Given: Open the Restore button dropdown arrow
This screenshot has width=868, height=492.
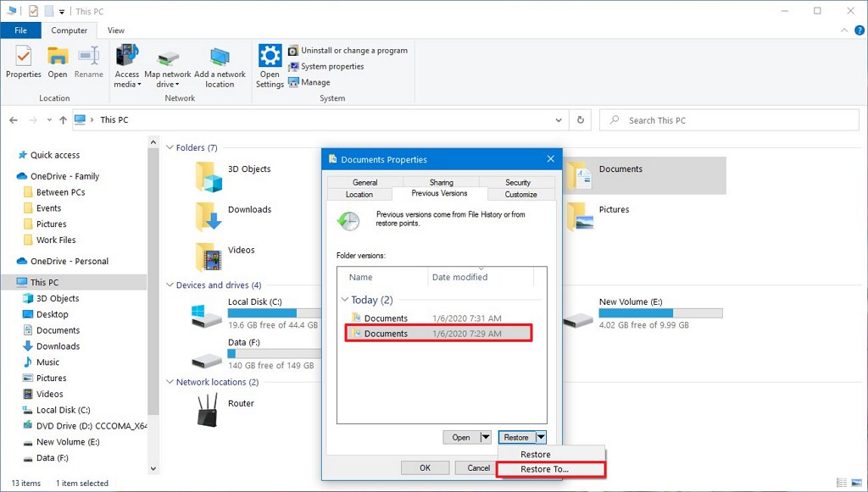Looking at the screenshot, I should (x=541, y=438).
